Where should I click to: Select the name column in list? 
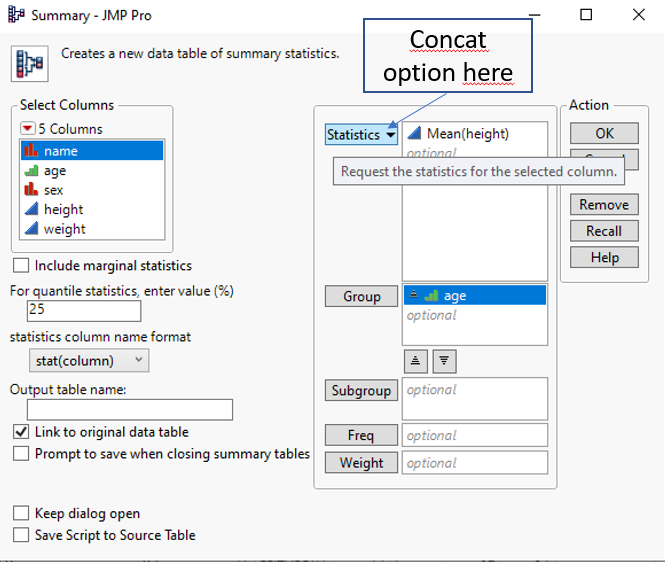[61, 151]
